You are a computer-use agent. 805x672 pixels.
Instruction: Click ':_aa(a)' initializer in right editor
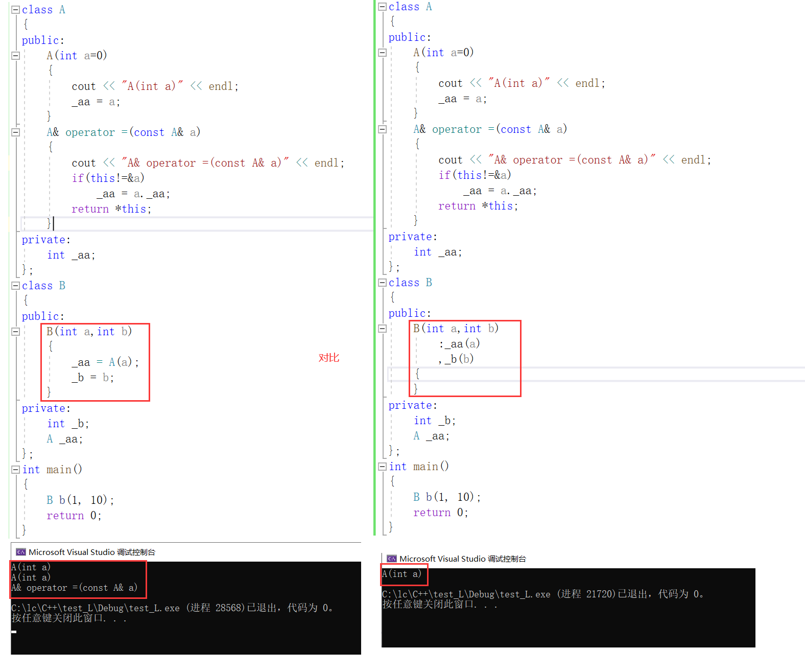(x=459, y=344)
